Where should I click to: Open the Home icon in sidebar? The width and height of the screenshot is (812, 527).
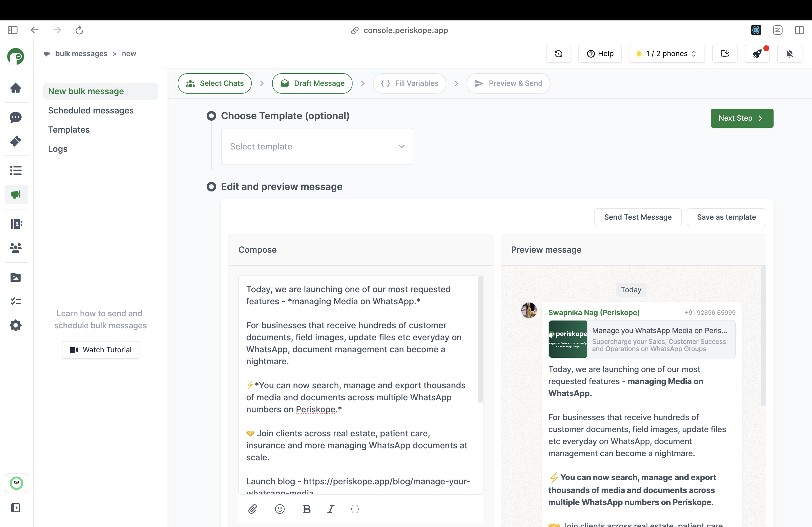point(16,88)
